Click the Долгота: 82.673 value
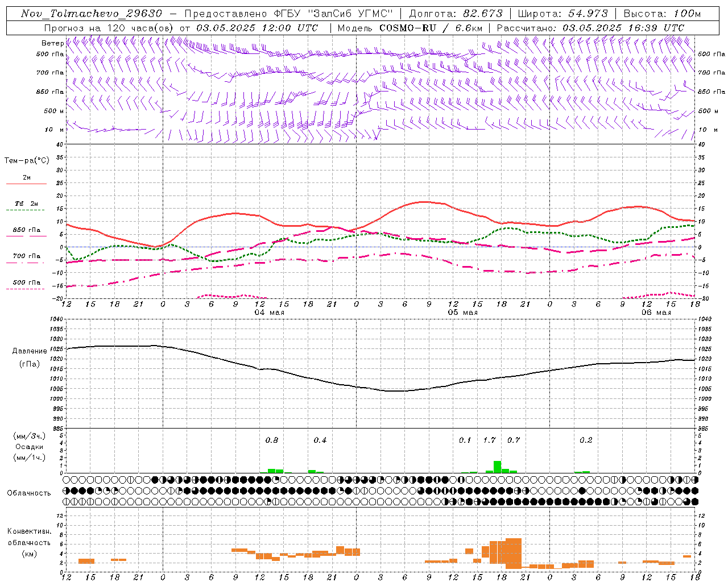728x582 pixels. point(456,14)
